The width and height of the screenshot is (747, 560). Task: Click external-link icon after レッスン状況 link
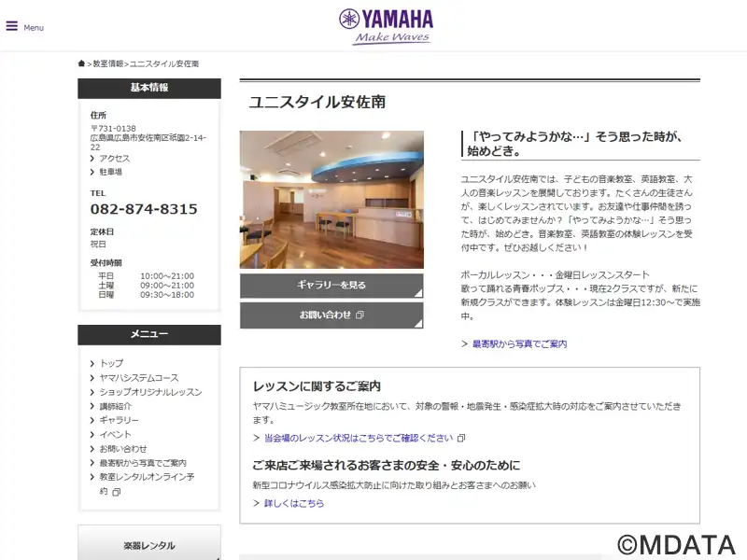click(461, 438)
